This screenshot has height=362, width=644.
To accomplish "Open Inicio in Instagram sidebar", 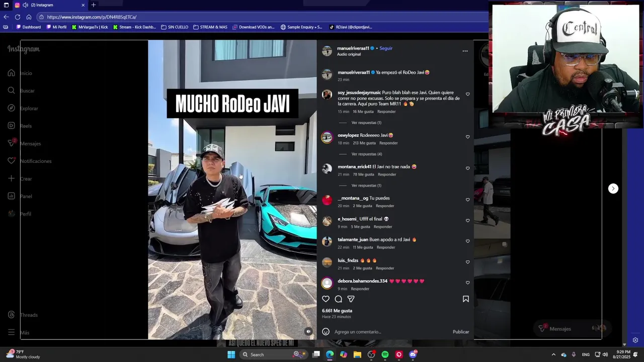I will (x=20, y=73).
